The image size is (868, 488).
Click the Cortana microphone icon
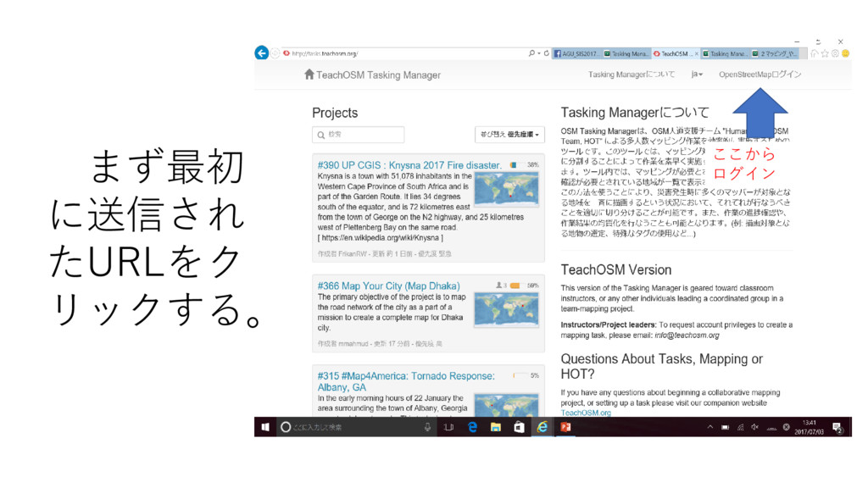pos(427,427)
